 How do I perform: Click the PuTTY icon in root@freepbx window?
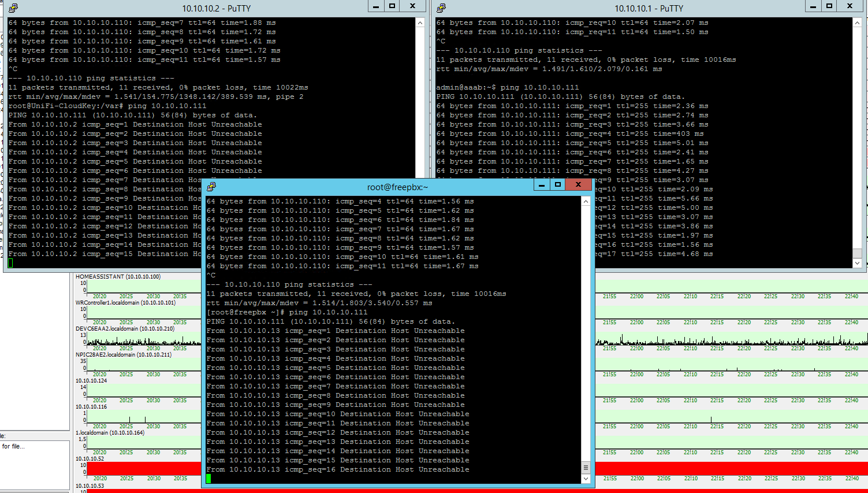[211, 187]
